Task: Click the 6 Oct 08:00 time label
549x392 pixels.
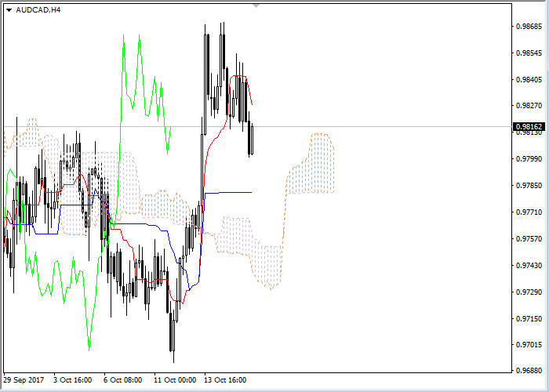Action: pos(123,380)
